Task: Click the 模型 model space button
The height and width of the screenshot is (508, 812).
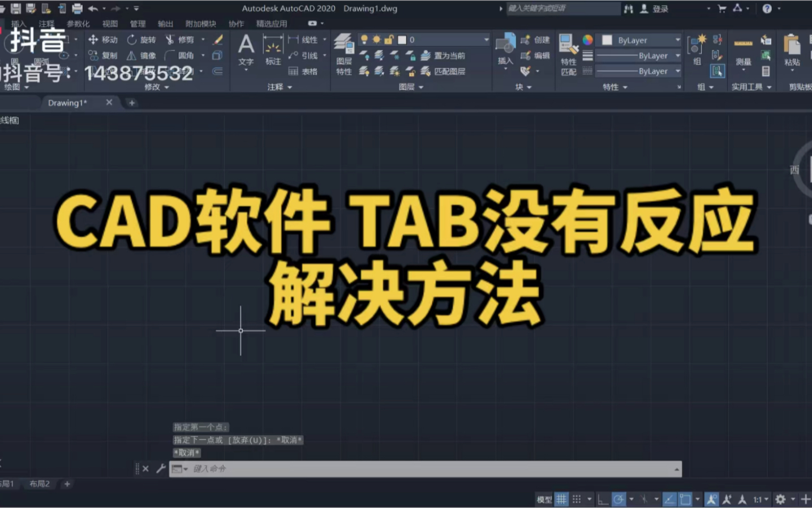Action: pyautogui.click(x=544, y=499)
